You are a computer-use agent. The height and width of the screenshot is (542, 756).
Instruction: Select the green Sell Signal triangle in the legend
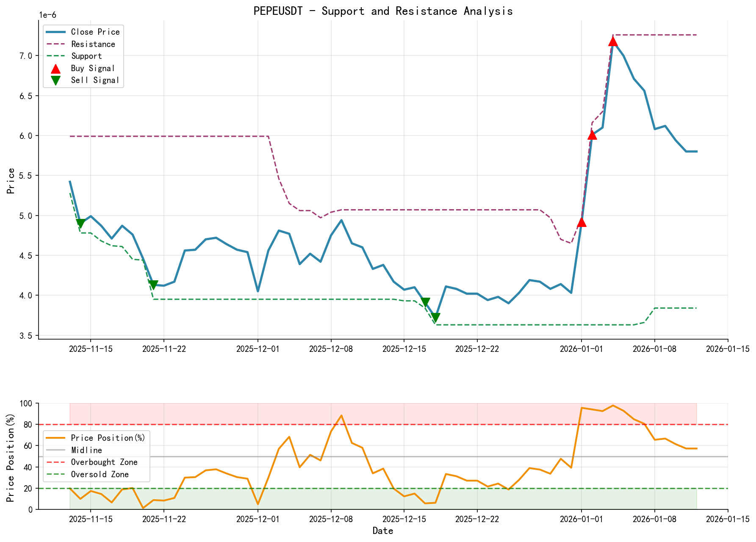(x=55, y=80)
